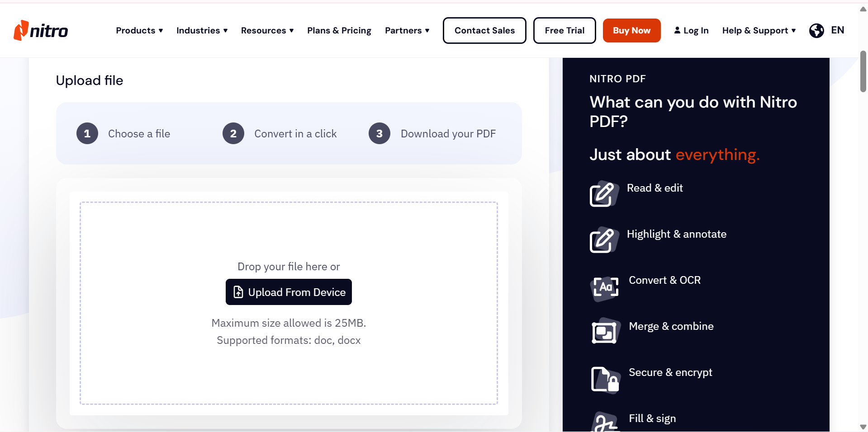868x432 pixels.
Task: Click the 'Drop your file here or' text
Action: coord(289,267)
